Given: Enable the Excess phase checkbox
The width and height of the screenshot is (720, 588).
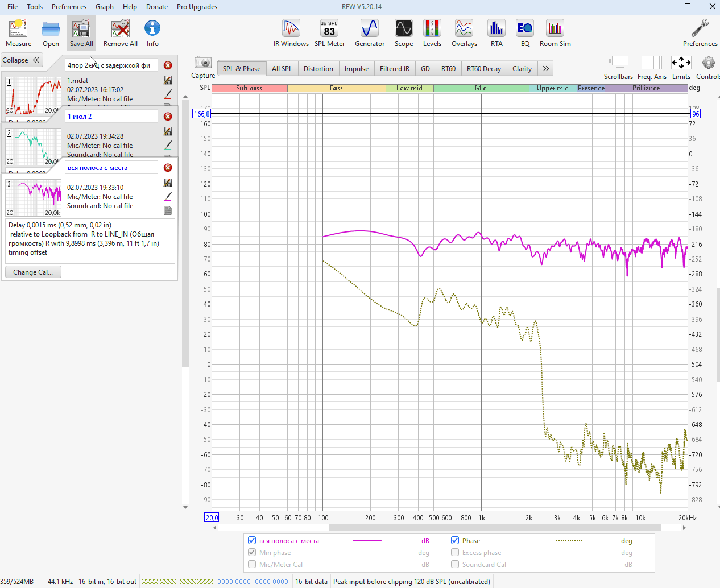Looking at the screenshot, I should [x=455, y=552].
